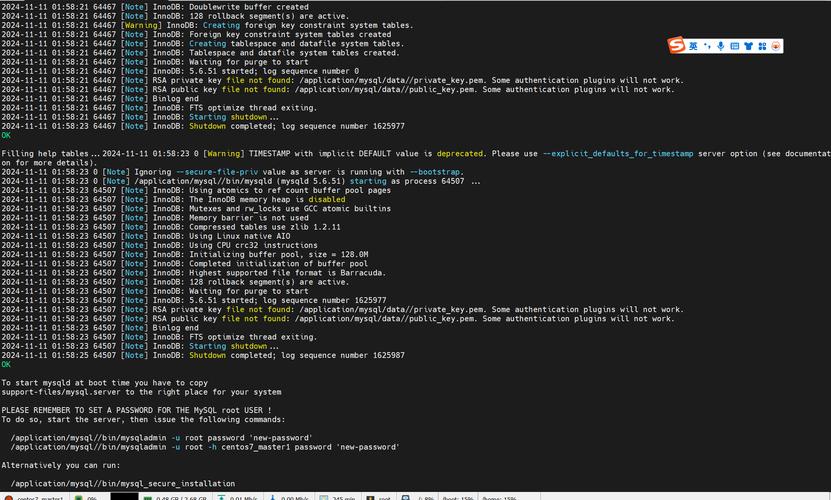Click the yellow word 'deprecated'
The image size is (831, 500).
[459, 154]
